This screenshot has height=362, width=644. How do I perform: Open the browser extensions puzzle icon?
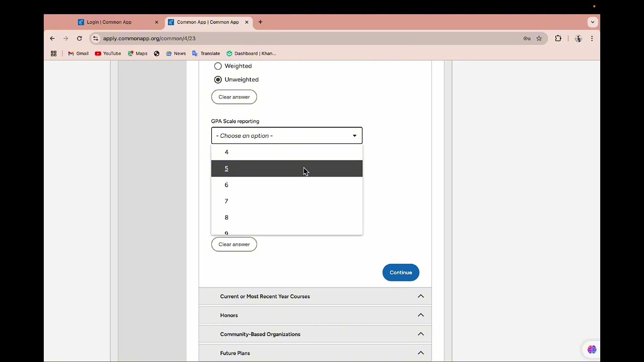[x=558, y=38]
